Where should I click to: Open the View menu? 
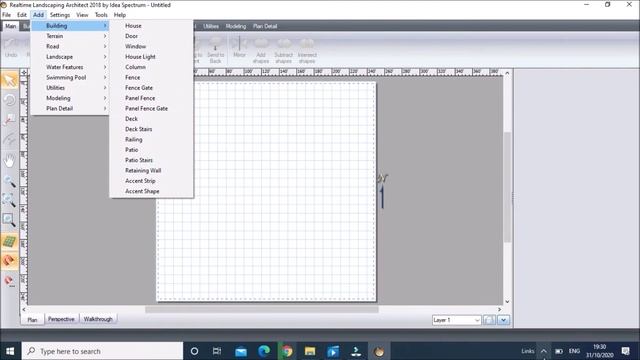click(x=82, y=15)
